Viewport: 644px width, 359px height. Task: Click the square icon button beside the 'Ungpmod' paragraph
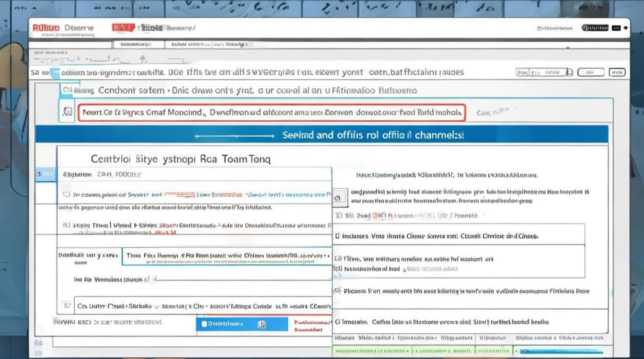340,197
